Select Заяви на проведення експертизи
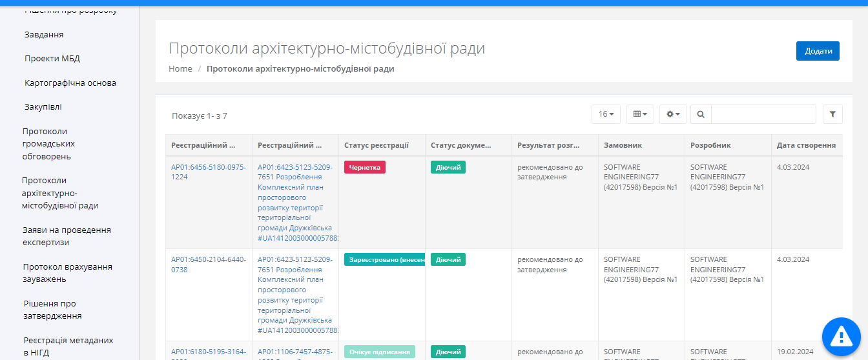 67,236
